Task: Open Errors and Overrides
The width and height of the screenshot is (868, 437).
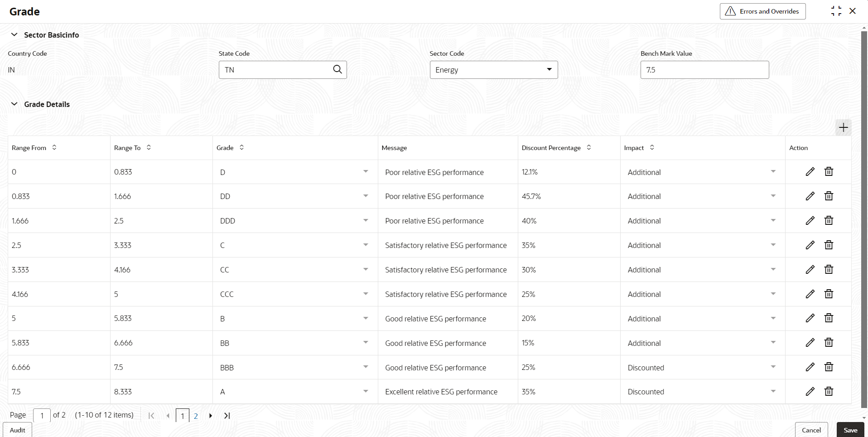Action: (762, 11)
